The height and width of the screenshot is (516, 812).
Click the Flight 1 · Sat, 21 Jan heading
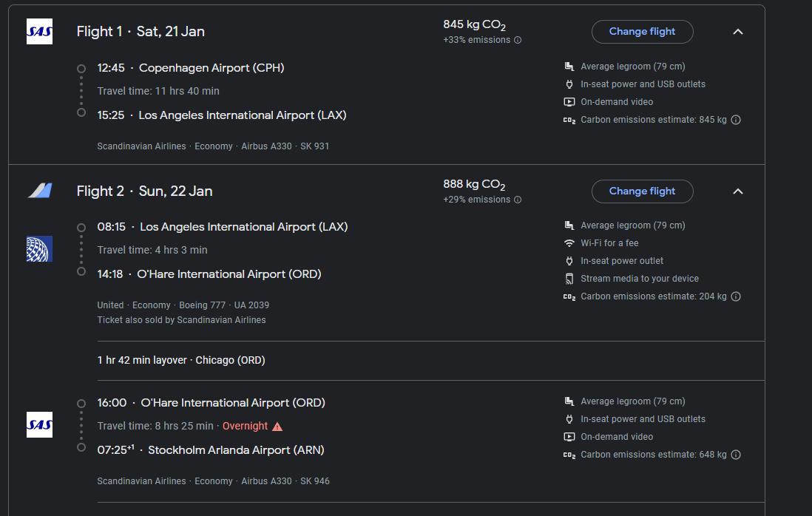[x=141, y=32]
